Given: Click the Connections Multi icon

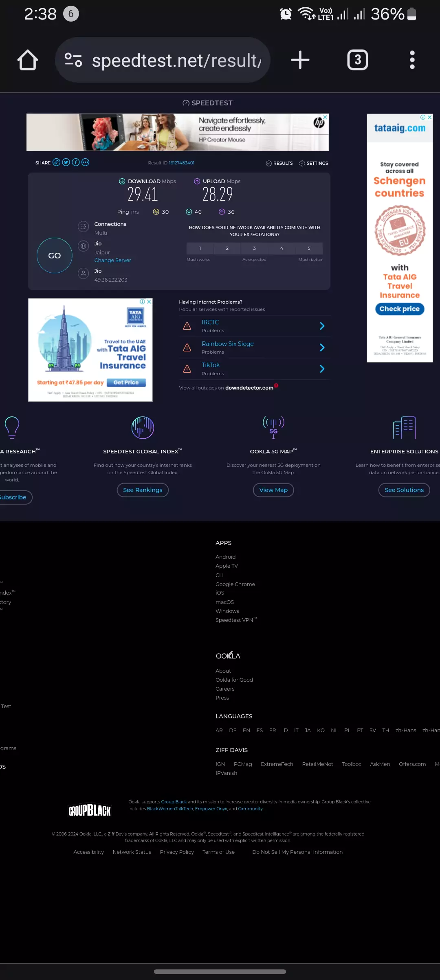Looking at the screenshot, I should click(x=83, y=227).
